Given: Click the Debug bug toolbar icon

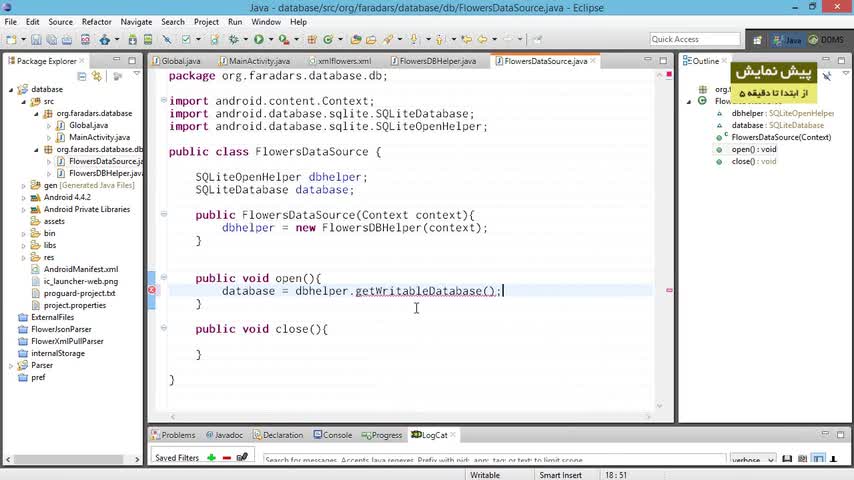Looking at the screenshot, I should click(x=234, y=39).
